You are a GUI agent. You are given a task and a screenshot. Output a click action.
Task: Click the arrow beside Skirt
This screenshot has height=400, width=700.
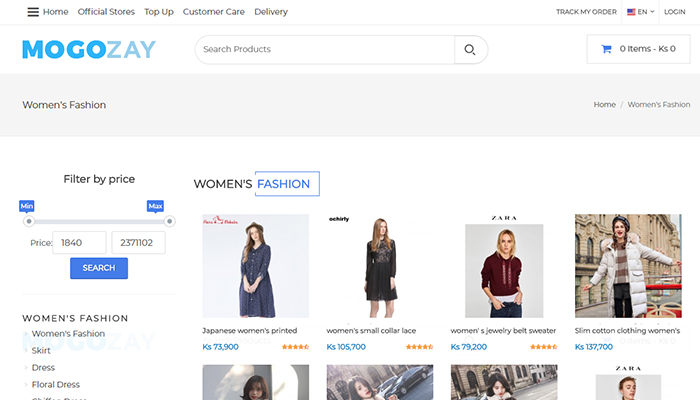(x=26, y=351)
